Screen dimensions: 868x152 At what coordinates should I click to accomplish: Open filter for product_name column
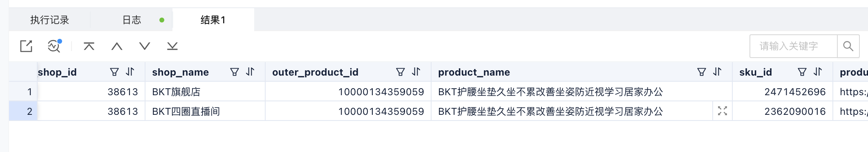coord(702,72)
